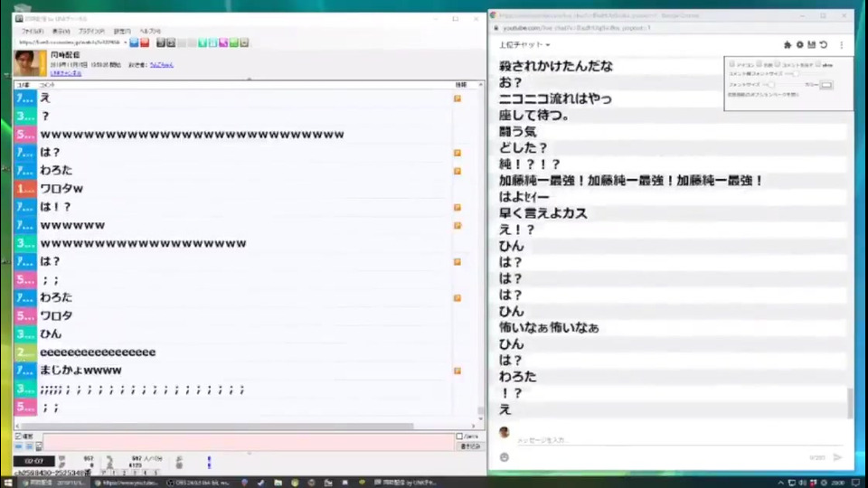
Task: Open the プラグイン(P) menu
Action: [x=91, y=31]
